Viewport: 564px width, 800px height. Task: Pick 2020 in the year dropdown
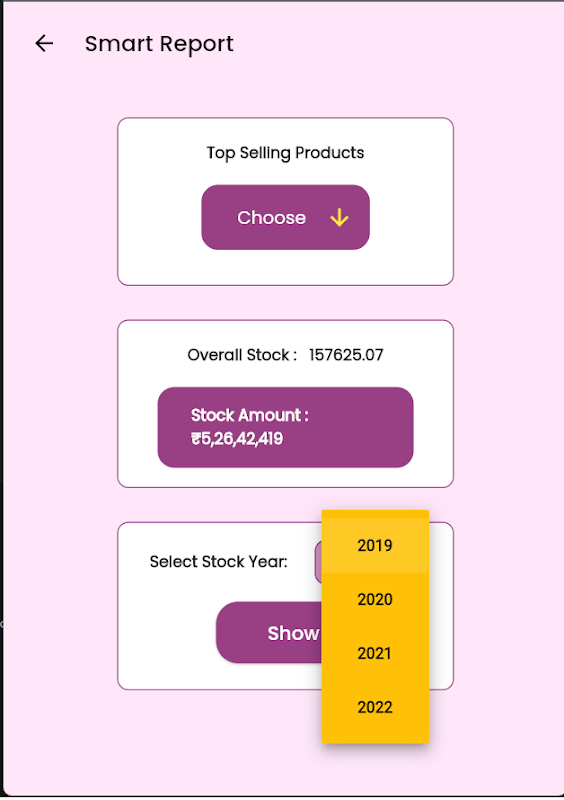point(375,599)
